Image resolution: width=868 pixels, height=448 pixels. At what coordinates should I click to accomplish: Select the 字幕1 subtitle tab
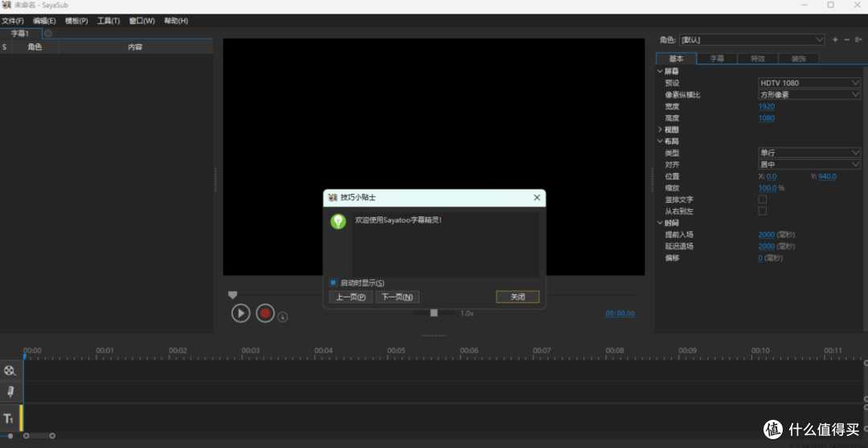click(20, 33)
